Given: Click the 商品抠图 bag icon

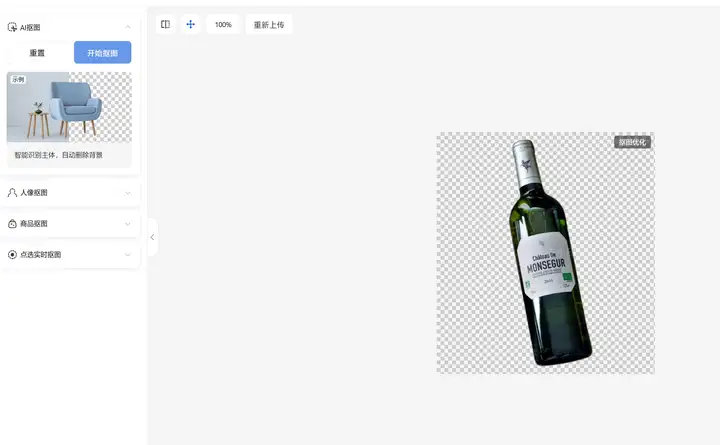Looking at the screenshot, I should (x=12, y=224).
